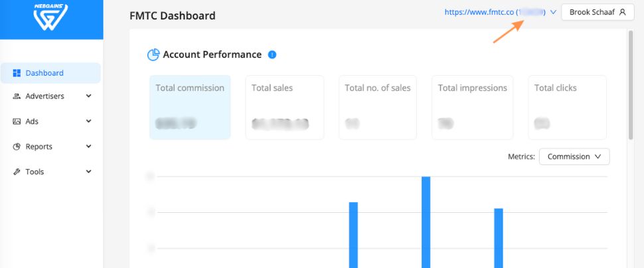The width and height of the screenshot is (644, 268).
Task: Select the Total sales card
Action: point(285,107)
